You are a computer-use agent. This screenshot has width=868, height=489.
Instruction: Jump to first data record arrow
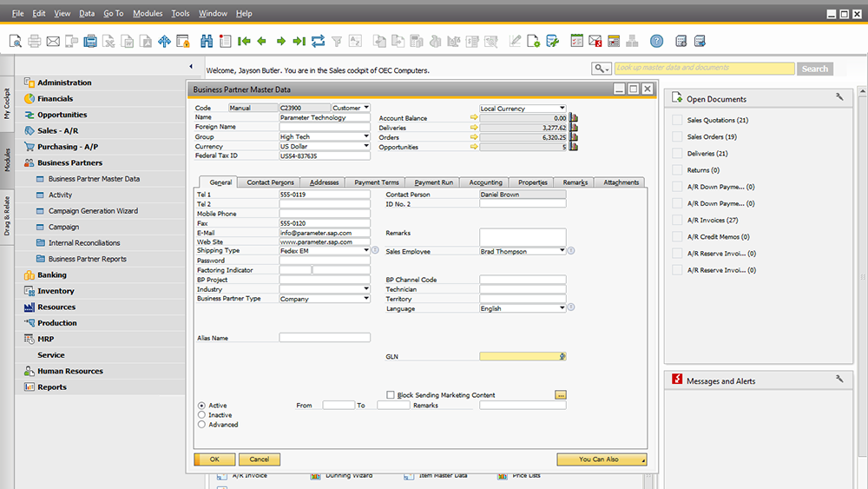coord(244,41)
